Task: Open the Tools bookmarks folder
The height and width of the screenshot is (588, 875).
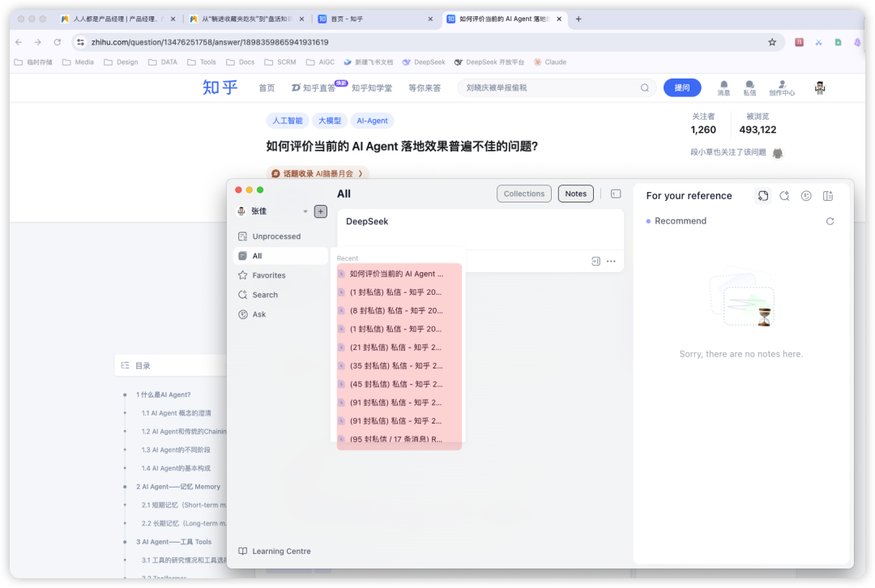Action: [x=202, y=62]
